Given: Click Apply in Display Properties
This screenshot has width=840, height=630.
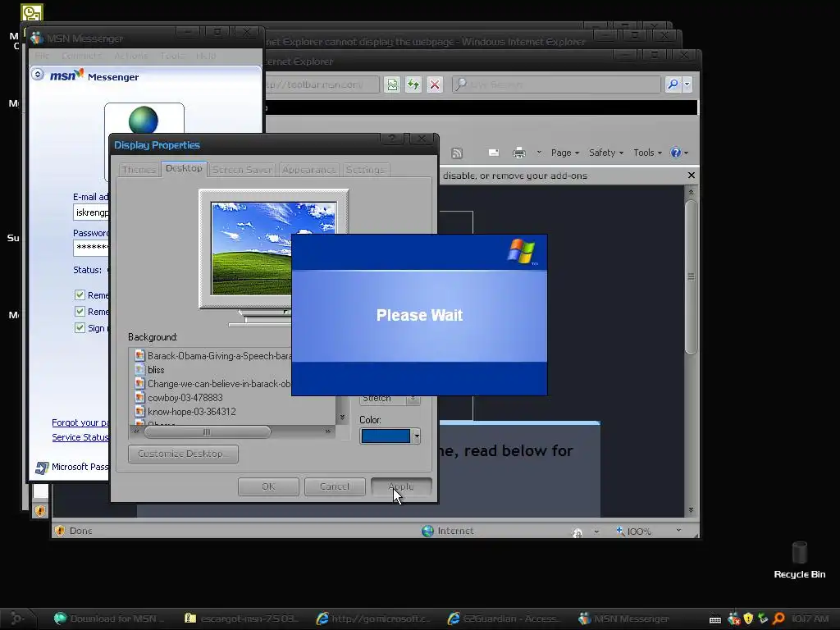Looking at the screenshot, I should pos(401,486).
